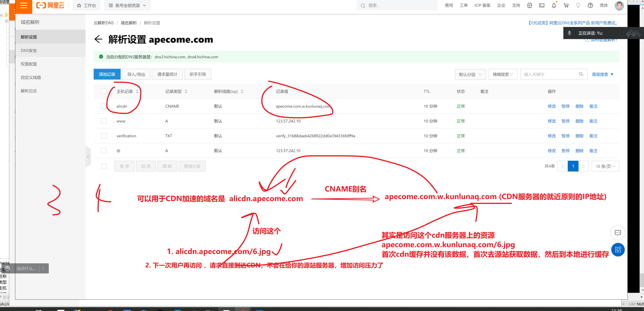644x311 pixels.
Task: Switch language via 简体
Action: point(604,6)
